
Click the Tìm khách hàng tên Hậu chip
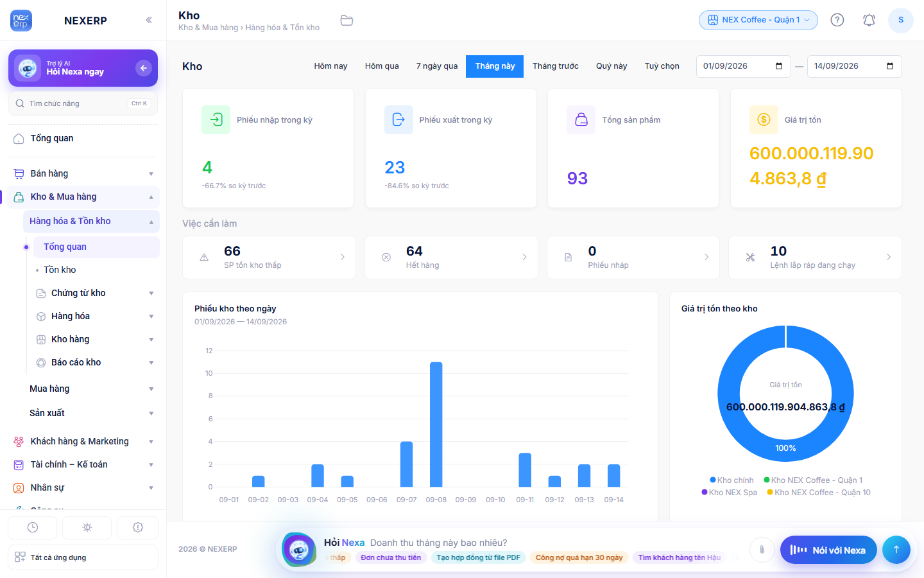680,557
